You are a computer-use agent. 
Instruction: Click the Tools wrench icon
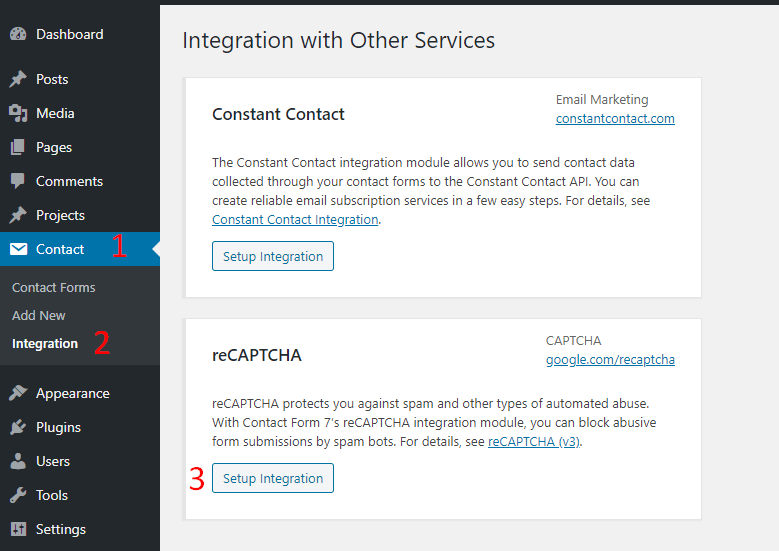pyautogui.click(x=18, y=495)
